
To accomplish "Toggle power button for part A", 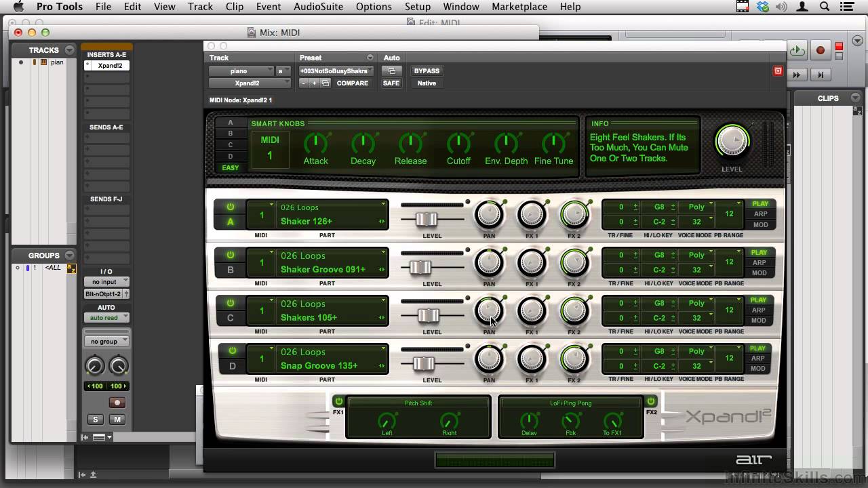I will (x=231, y=207).
